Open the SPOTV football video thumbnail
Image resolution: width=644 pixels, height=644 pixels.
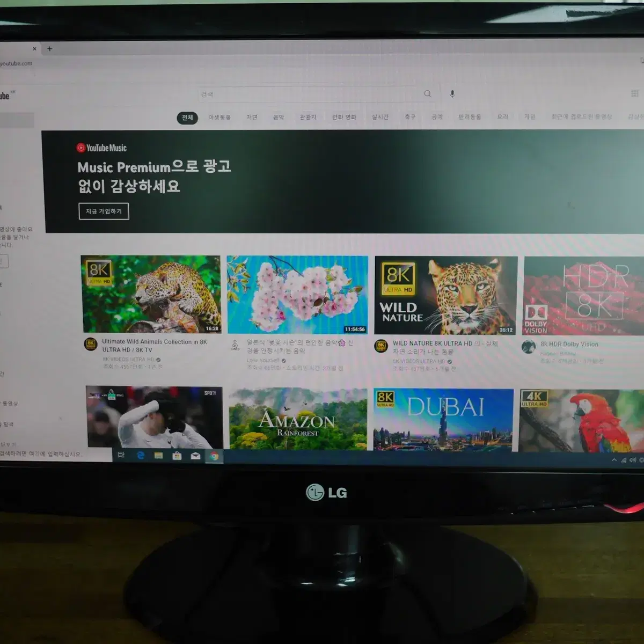155,417
